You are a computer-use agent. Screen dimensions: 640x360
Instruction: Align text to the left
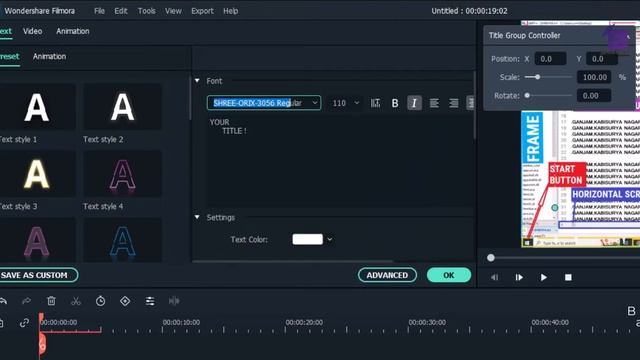click(434, 103)
